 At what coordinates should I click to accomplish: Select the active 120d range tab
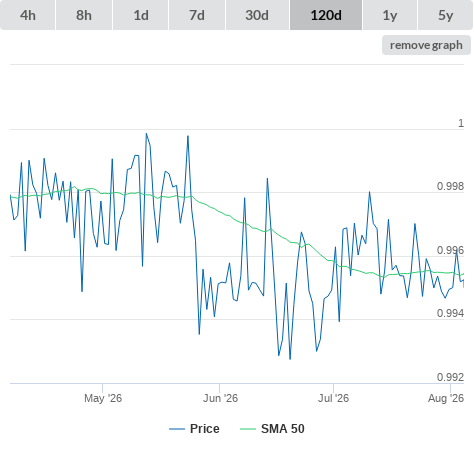tap(326, 15)
